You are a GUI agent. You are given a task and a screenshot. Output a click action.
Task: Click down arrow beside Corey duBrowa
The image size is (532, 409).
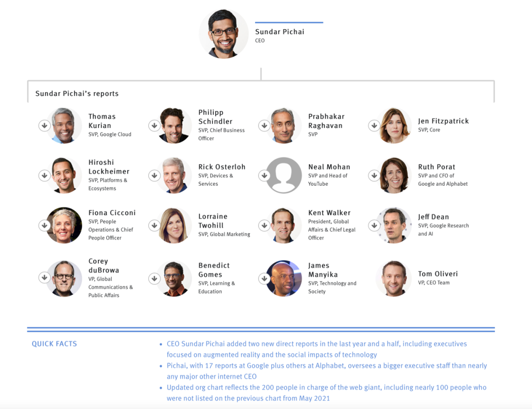pos(44,277)
